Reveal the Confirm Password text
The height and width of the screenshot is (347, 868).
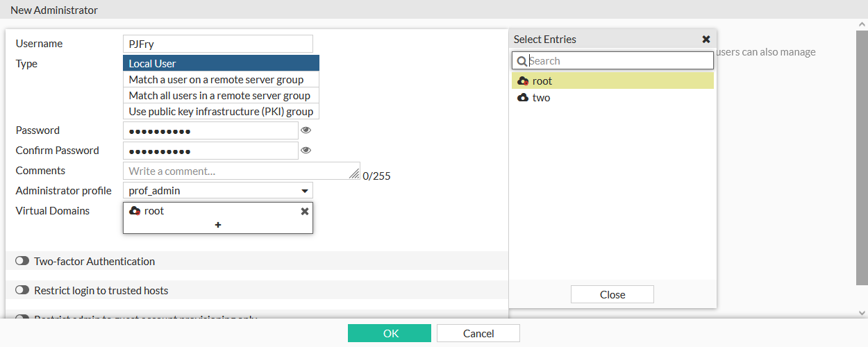coord(306,150)
